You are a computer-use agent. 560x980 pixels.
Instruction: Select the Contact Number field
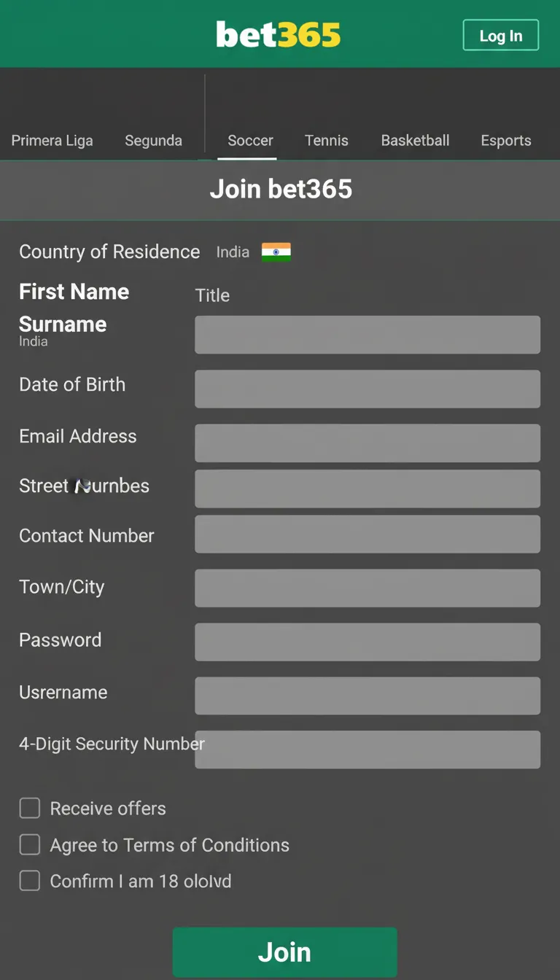click(367, 534)
